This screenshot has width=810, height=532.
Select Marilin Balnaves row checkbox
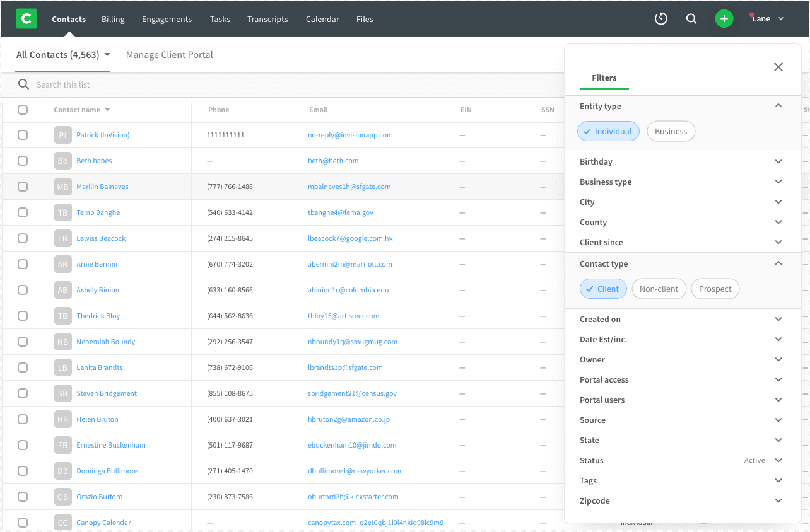(23, 187)
